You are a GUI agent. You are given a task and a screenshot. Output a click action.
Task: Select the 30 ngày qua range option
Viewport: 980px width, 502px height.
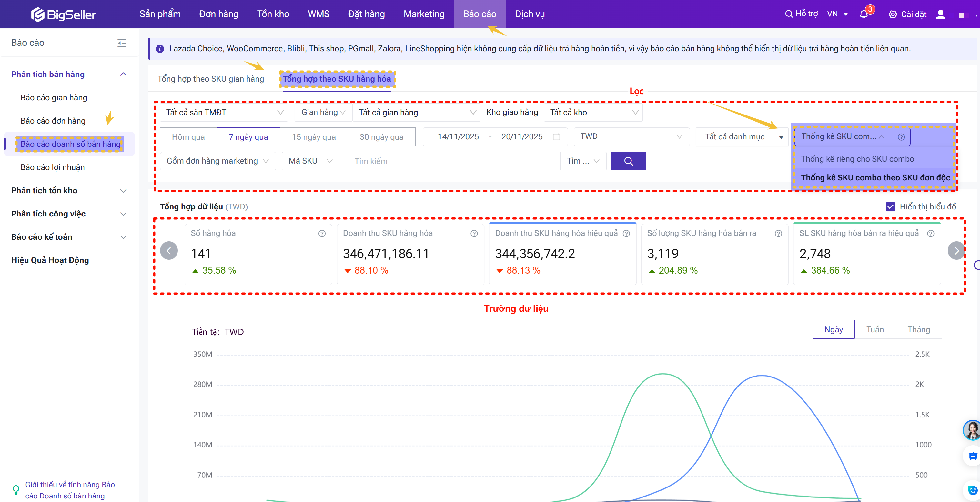pyautogui.click(x=381, y=137)
